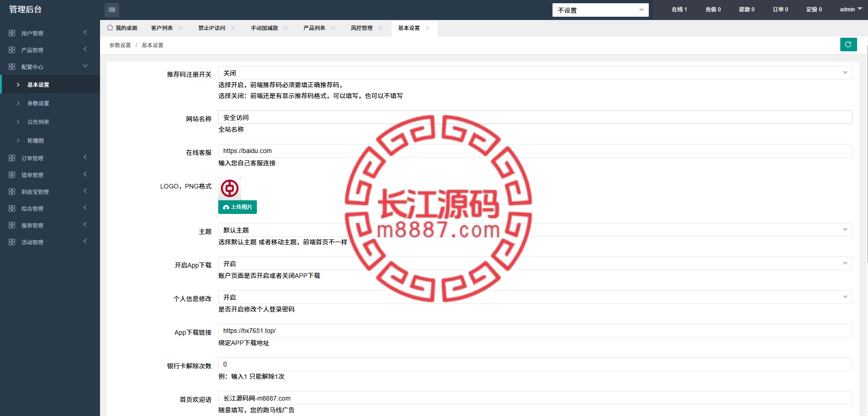Click the 在线客服 URL input field

[x=535, y=151]
